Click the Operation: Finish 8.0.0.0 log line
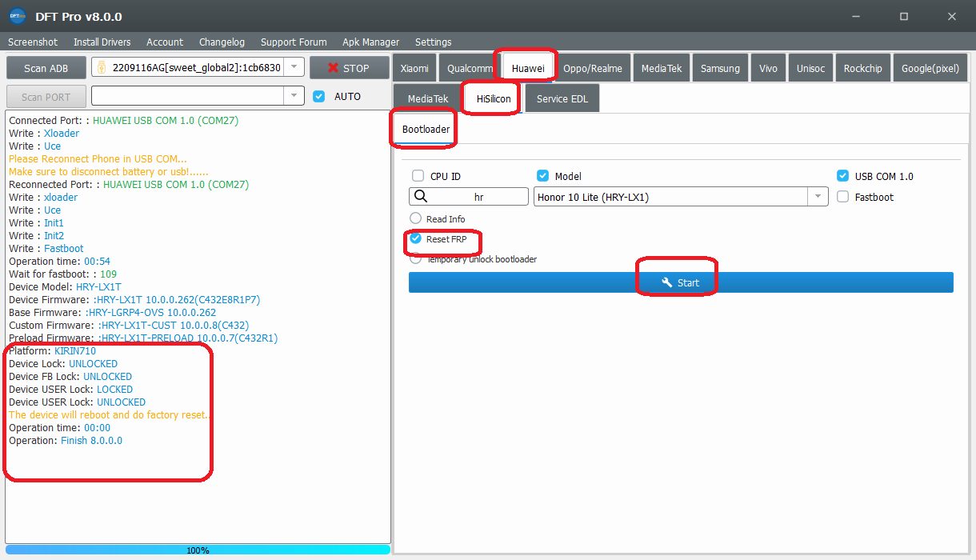This screenshot has height=560, width=976. coord(66,440)
